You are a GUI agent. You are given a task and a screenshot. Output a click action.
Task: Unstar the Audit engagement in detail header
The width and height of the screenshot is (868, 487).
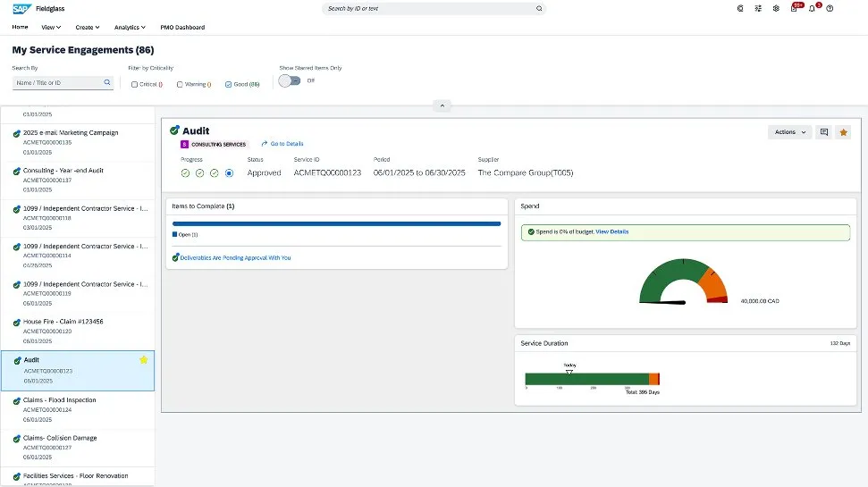843,132
